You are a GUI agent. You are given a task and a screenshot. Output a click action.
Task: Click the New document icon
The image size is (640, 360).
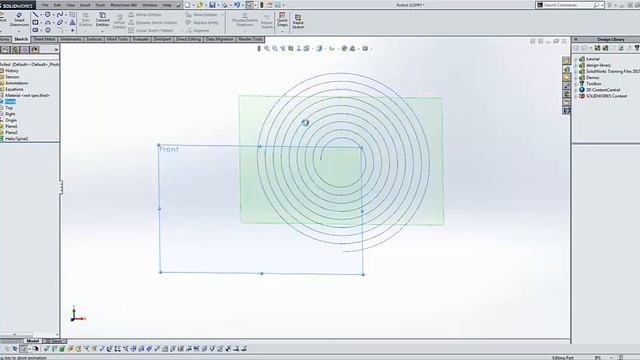[188, 5]
